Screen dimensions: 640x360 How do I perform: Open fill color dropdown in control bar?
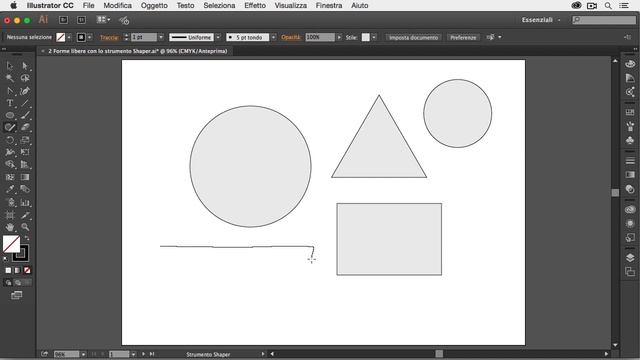pos(69,37)
